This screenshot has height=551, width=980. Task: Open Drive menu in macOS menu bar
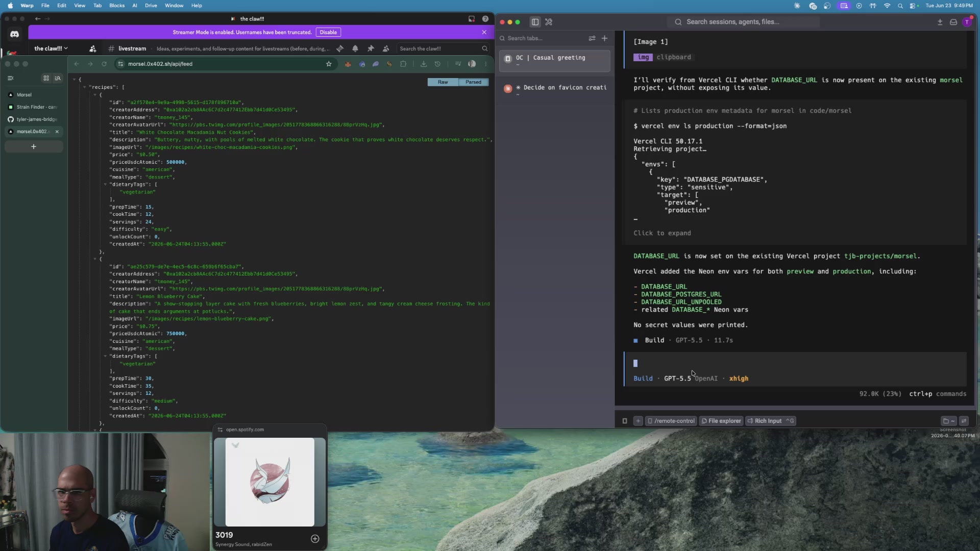click(151, 6)
